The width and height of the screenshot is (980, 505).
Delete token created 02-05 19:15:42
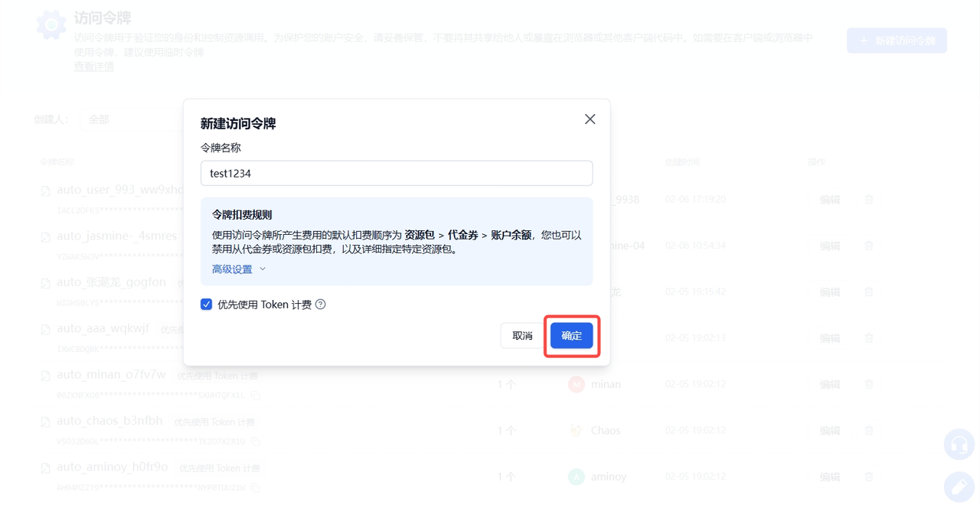pos(869,292)
